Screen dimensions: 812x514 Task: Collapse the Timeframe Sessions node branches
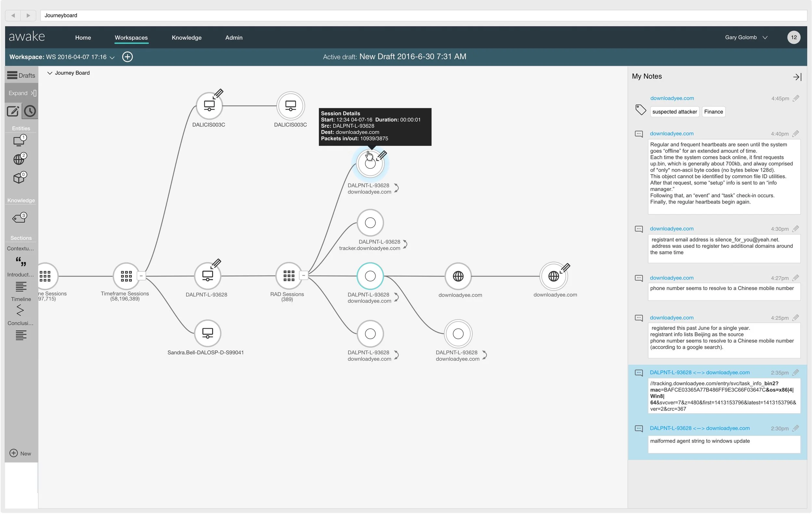141,276
